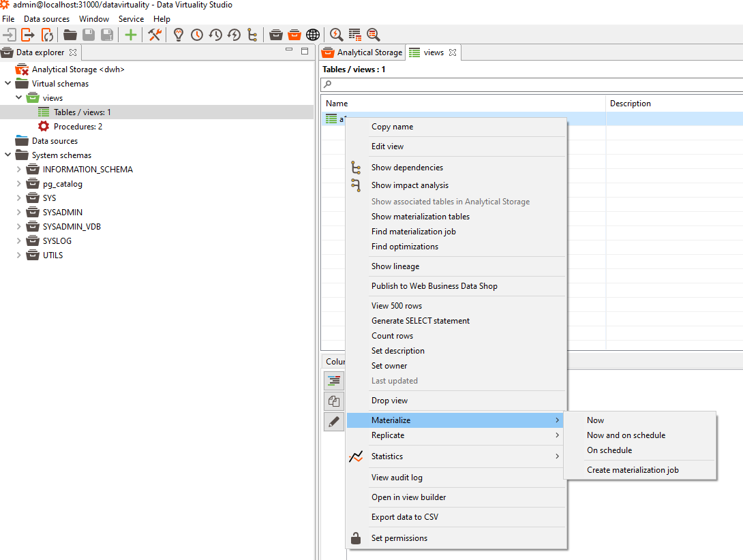This screenshot has height=560, width=743.
Task: Click the globe icon in the toolbar
Action: click(x=313, y=35)
